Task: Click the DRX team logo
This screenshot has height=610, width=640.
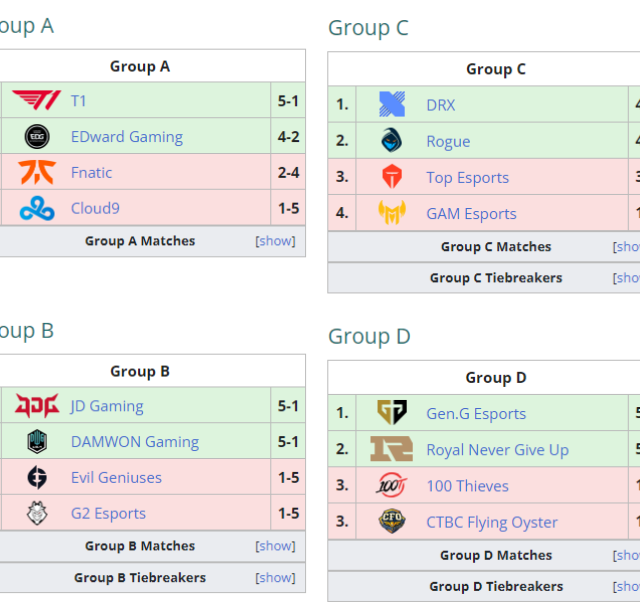Action: point(391,104)
